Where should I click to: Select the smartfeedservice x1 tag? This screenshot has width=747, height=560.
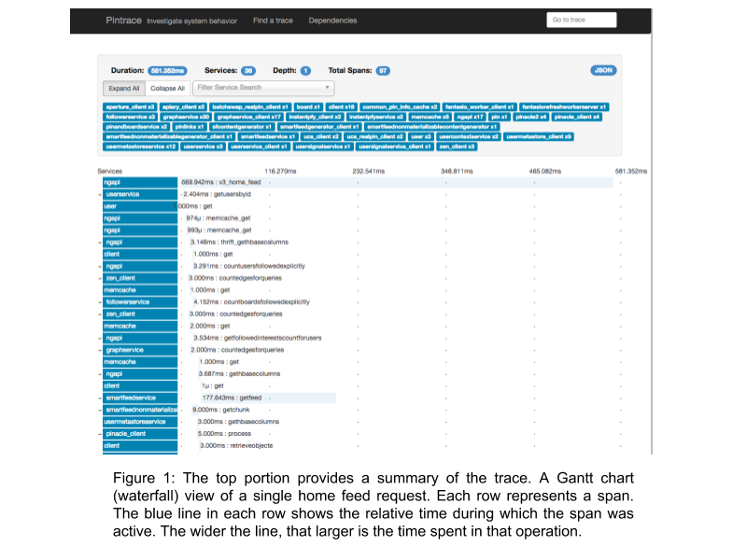pos(268,137)
